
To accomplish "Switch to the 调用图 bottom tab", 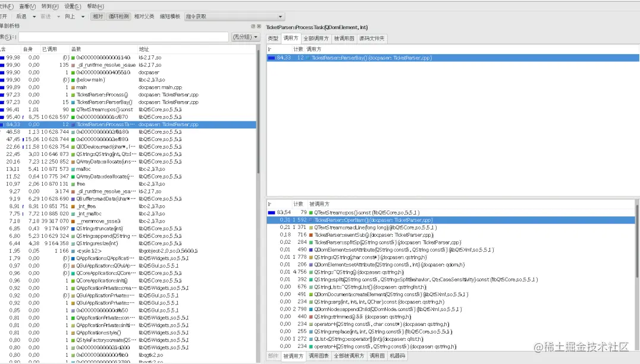I will coord(377,356).
